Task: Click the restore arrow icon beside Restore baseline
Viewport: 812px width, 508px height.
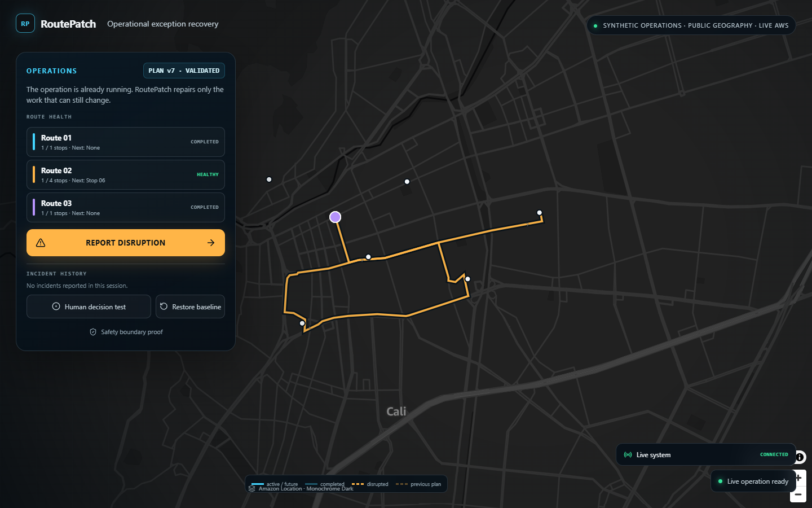Action: [164, 306]
